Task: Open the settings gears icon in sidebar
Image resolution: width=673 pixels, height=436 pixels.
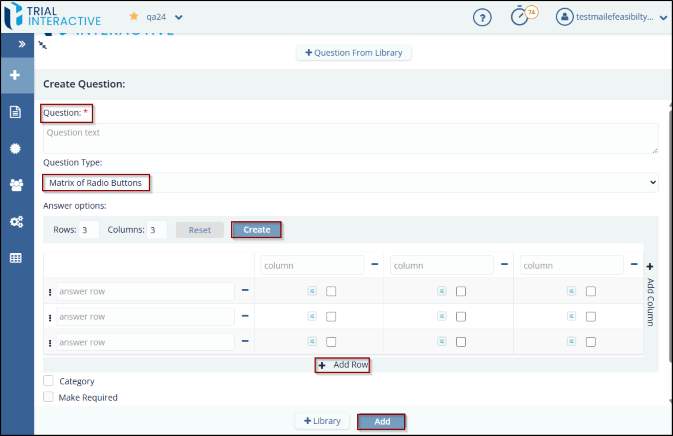Action: click(16, 221)
